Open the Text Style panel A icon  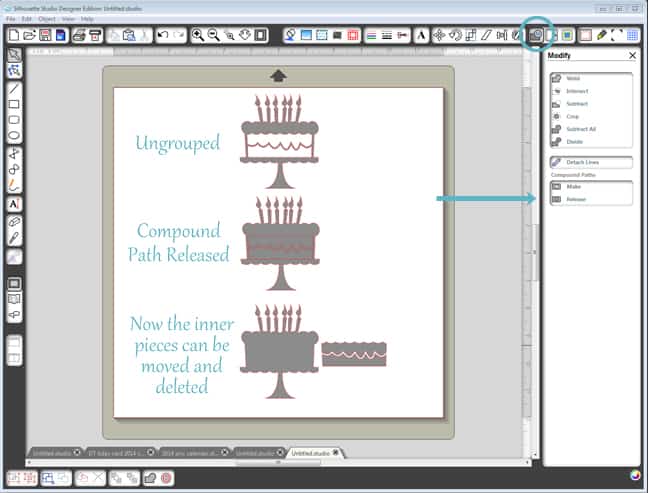[421, 36]
